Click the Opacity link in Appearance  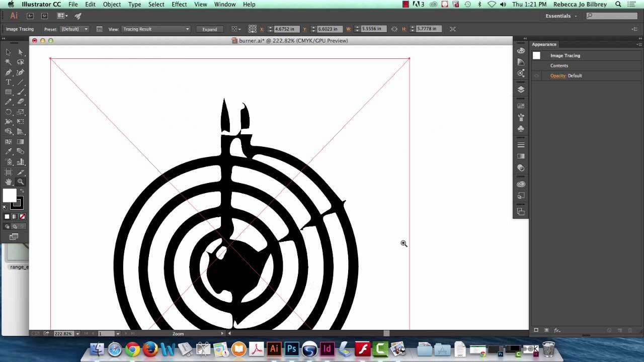point(558,76)
